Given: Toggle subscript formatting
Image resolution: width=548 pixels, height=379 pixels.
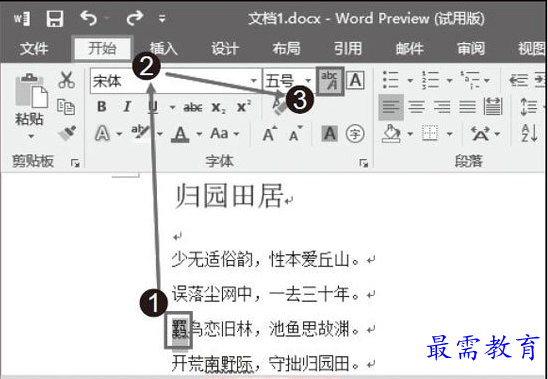Looking at the screenshot, I should [218, 108].
